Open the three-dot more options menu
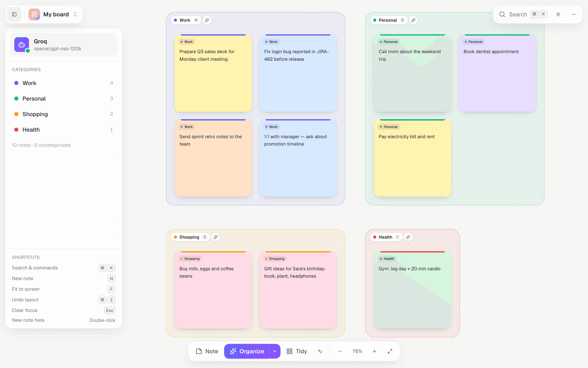This screenshot has height=368, width=588. click(574, 14)
